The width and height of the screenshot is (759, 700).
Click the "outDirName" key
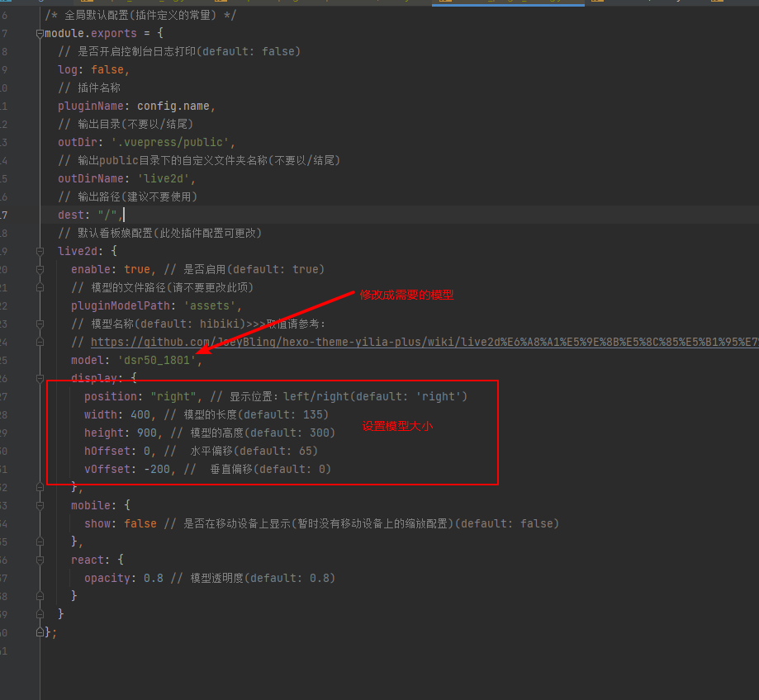(91, 178)
